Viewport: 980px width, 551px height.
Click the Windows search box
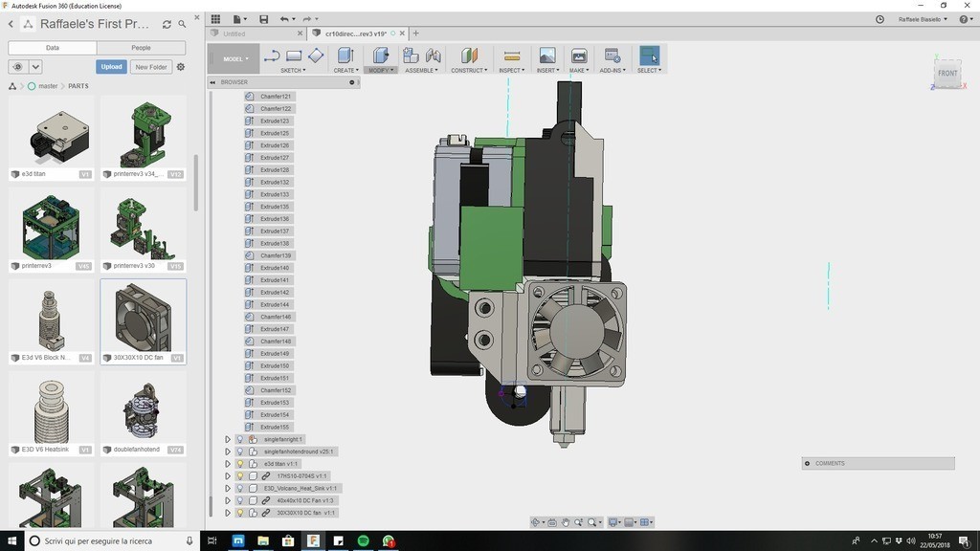pos(113,541)
